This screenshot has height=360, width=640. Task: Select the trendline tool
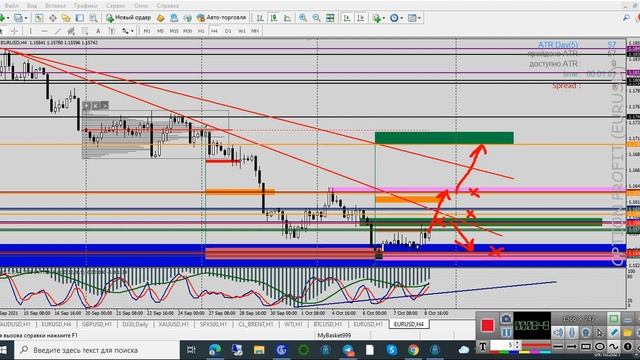[58, 31]
